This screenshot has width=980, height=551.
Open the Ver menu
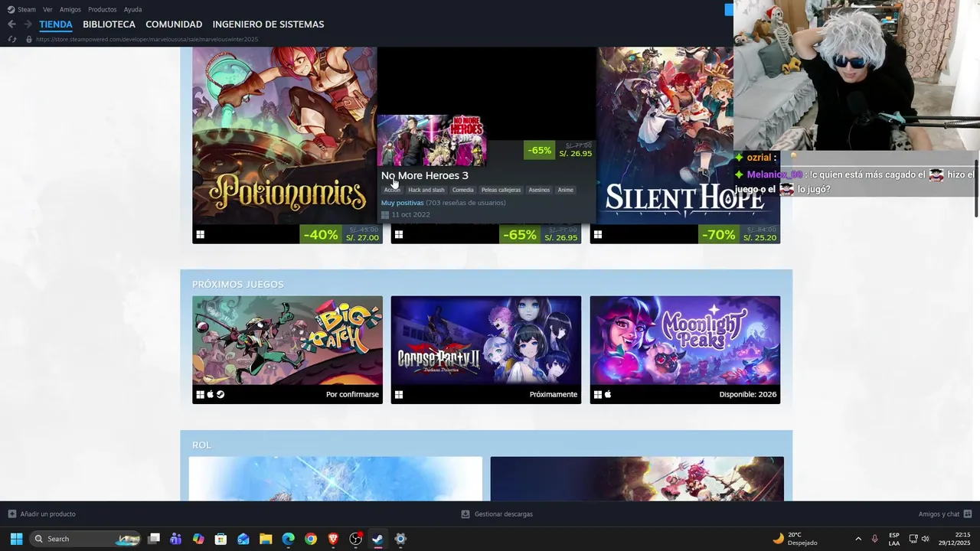tap(47, 9)
